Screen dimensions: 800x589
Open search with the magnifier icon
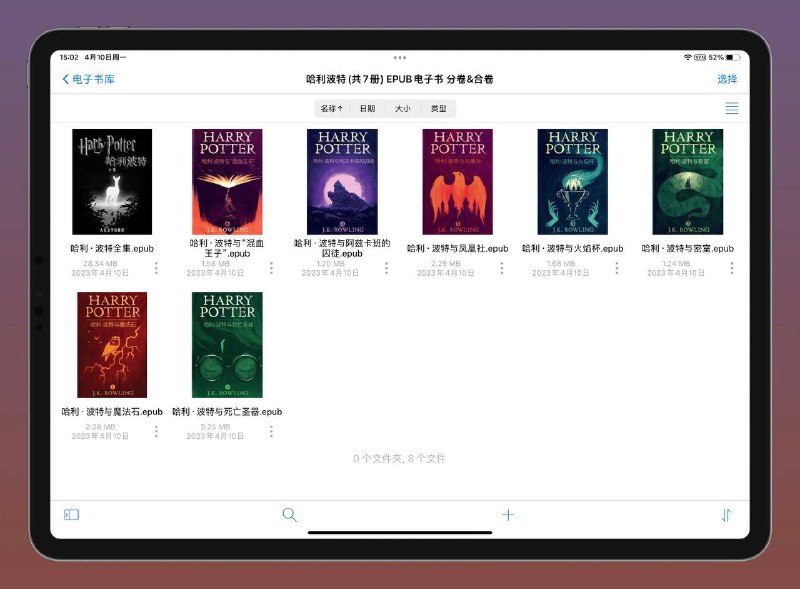pyautogui.click(x=289, y=515)
